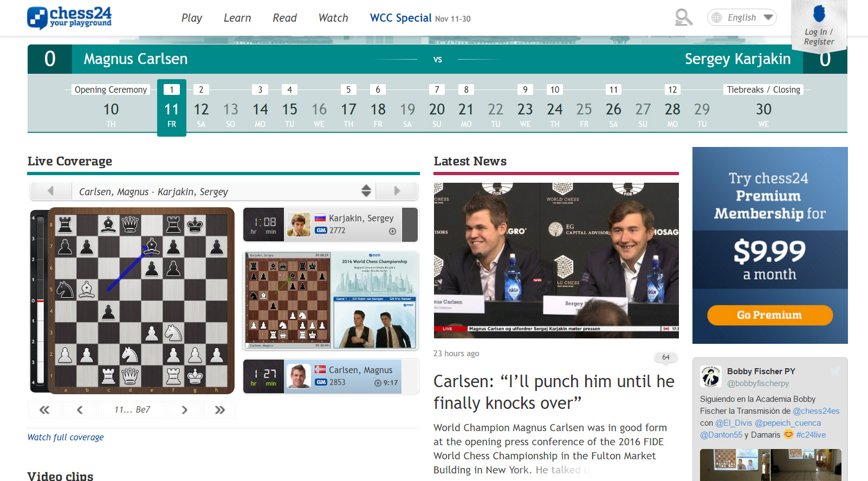This screenshot has height=481, width=868.
Task: Go to previous game in selector
Action: (51, 191)
